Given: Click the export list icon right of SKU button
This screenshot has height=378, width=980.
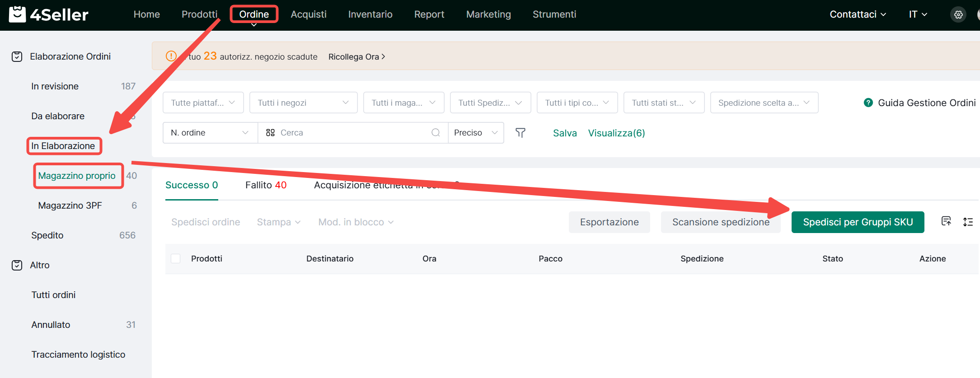Looking at the screenshot, I should coord(946,221).
